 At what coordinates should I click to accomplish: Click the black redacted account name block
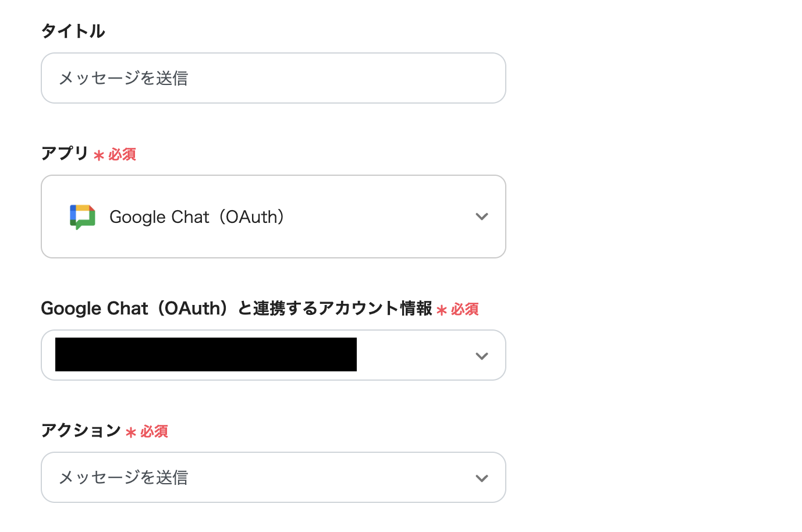click(206, 354)
